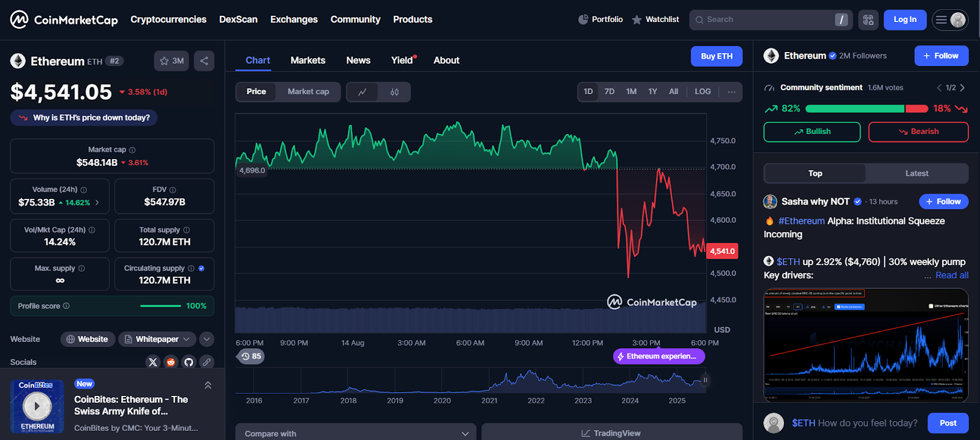Click the Buy ETH button

[x=716, y=56]
